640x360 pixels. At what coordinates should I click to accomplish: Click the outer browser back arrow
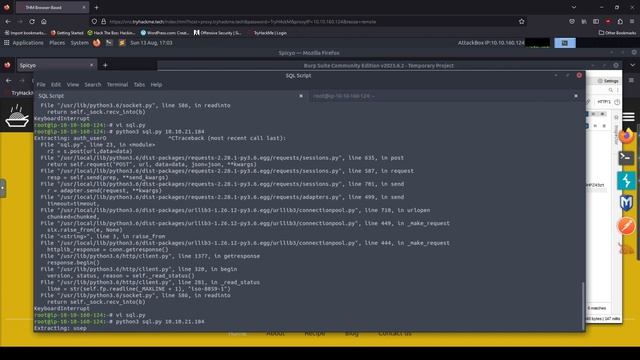(x=8, y=21)
